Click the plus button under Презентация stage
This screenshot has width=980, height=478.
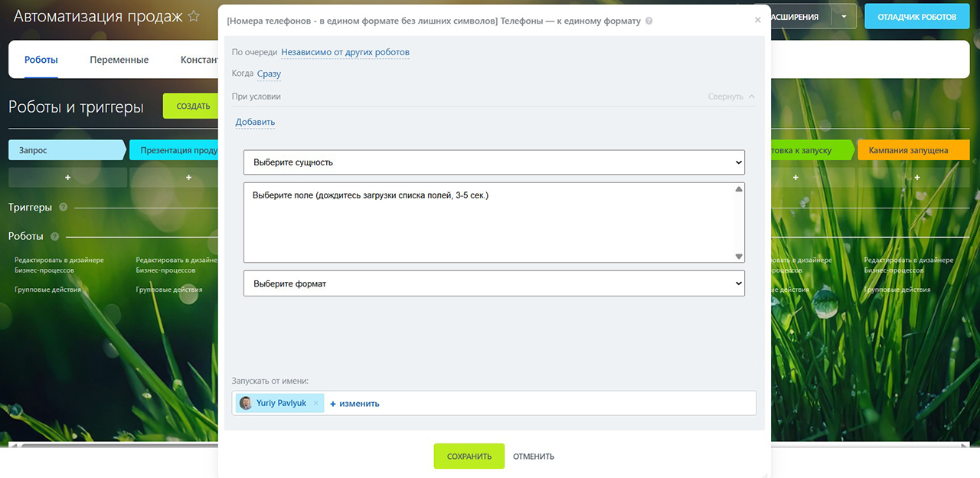pyautogui.click(x=189, y=178)
